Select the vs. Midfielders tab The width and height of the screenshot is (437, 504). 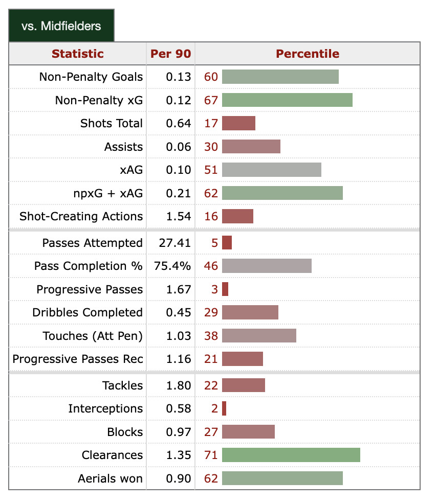(61, 26)
